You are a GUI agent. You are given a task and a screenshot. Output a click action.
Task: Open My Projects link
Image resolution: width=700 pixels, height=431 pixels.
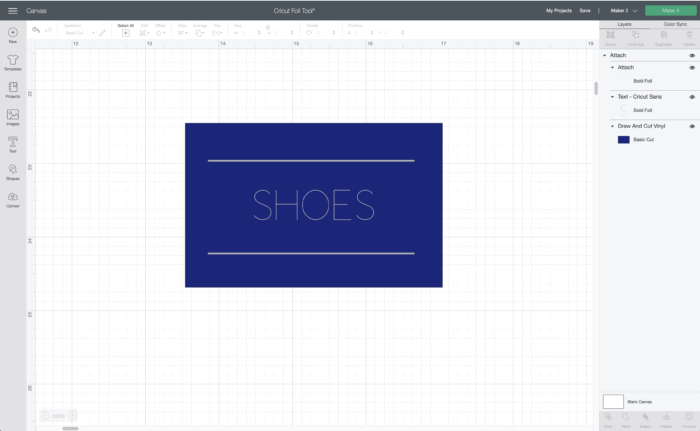[559, 10]
